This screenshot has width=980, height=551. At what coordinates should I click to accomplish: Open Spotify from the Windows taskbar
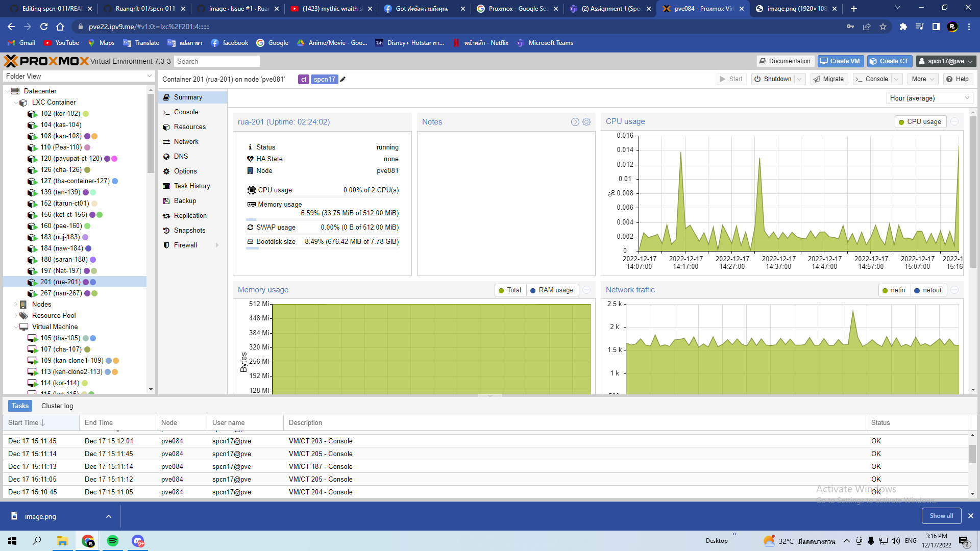(x=113, y=541)
